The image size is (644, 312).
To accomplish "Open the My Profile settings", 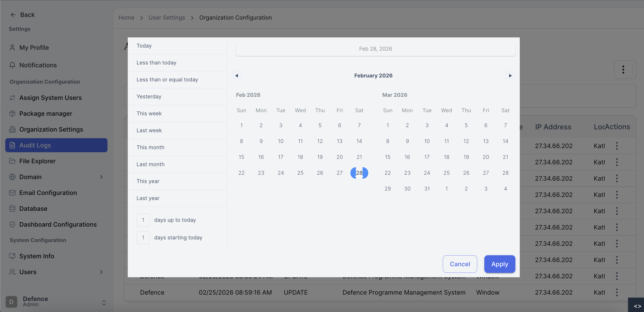I will pos(34,48).
